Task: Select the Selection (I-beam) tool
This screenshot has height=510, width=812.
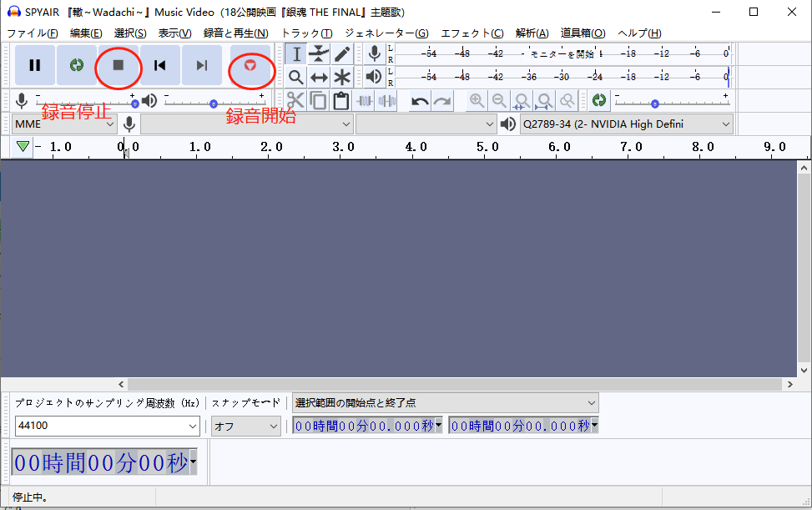Action: tap(296, 54)
